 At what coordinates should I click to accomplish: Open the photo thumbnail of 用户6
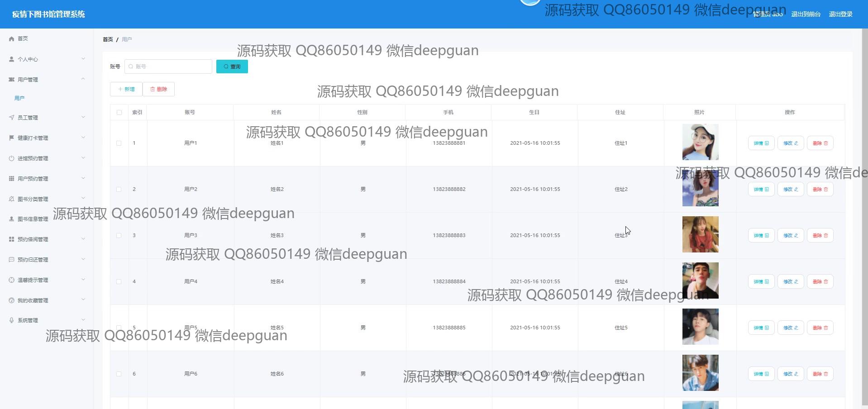click(x=700, y=373)
